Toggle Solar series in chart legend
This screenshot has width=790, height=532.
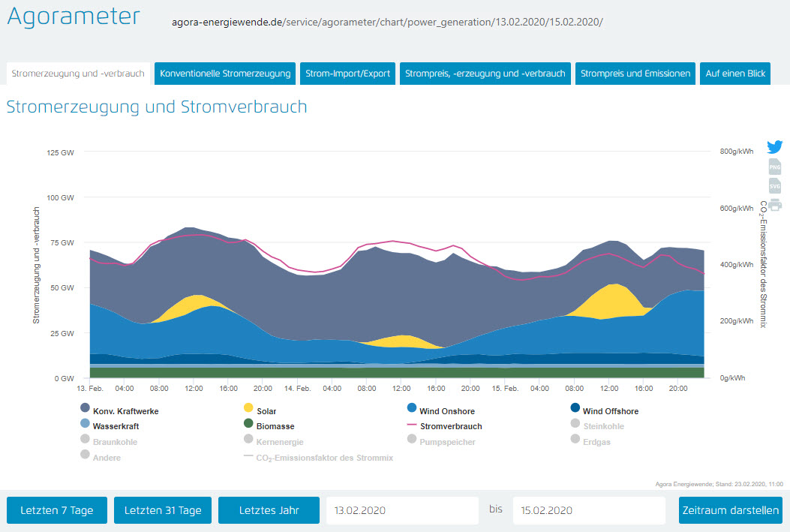pyautogui.click(x=266, y=411)
